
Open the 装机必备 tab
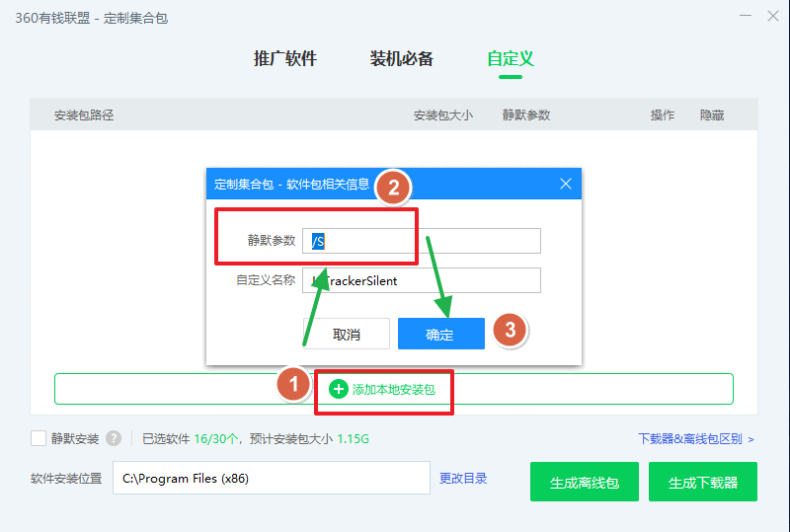click(x=402, y=58)
